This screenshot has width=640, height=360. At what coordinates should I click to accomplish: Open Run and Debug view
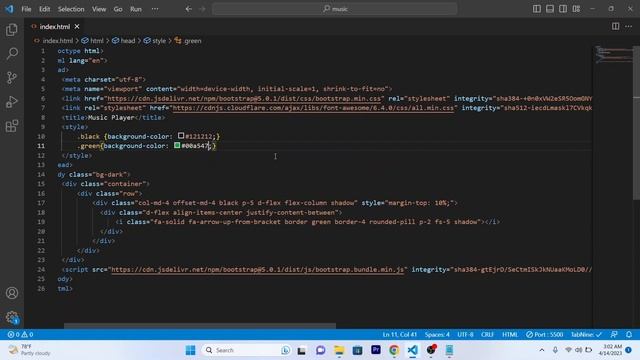click(12, 102)
